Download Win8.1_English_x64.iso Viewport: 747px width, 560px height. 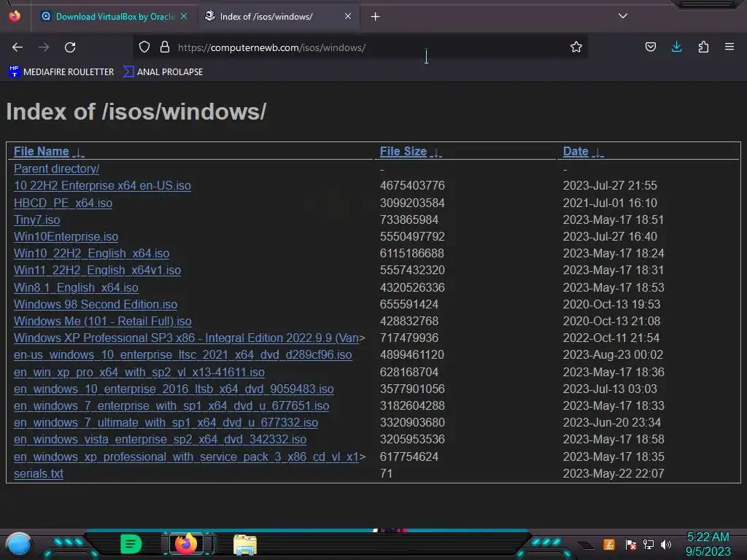coord(76,287)
